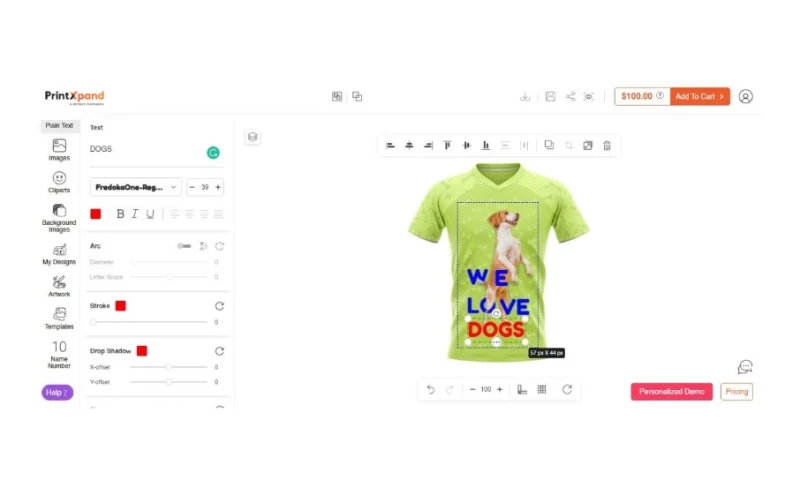Center object vertically

point(466,145)
